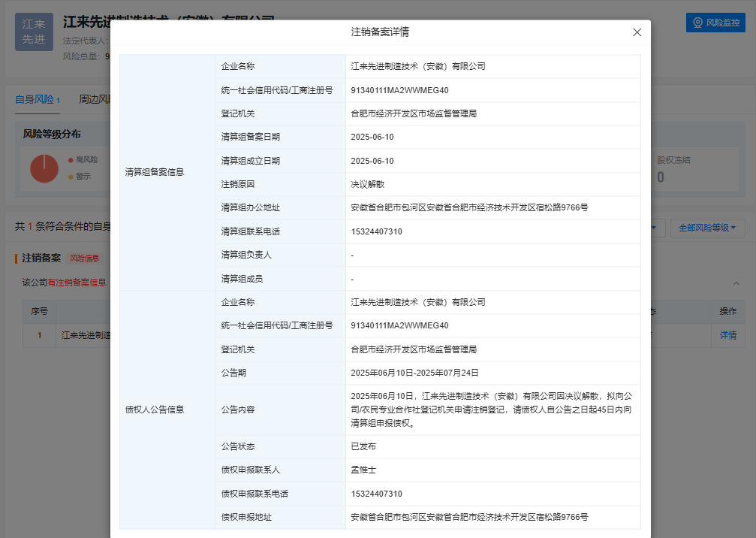Click the 公告状态 field label
Image resolution: width=756 pixels, height=538 pixels.
coord(238,446)
